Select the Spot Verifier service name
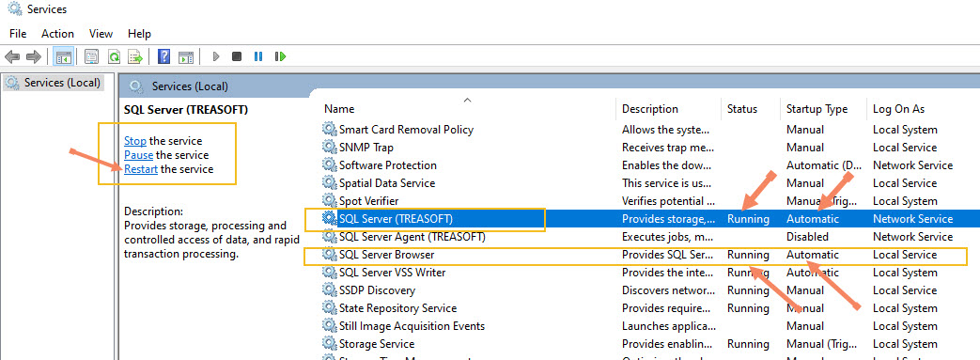The height and width of the screenshot is (360, 980). coord(368,200)
